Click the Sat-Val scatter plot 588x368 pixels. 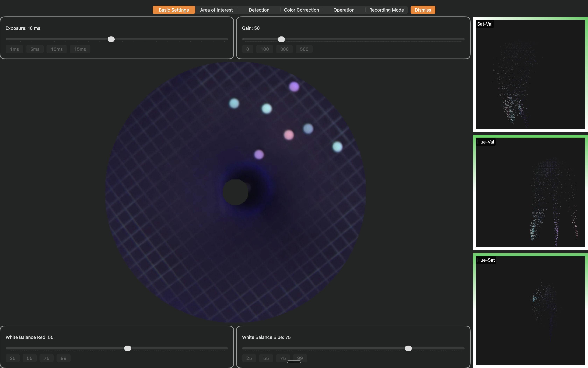click(x=530, y=74)
